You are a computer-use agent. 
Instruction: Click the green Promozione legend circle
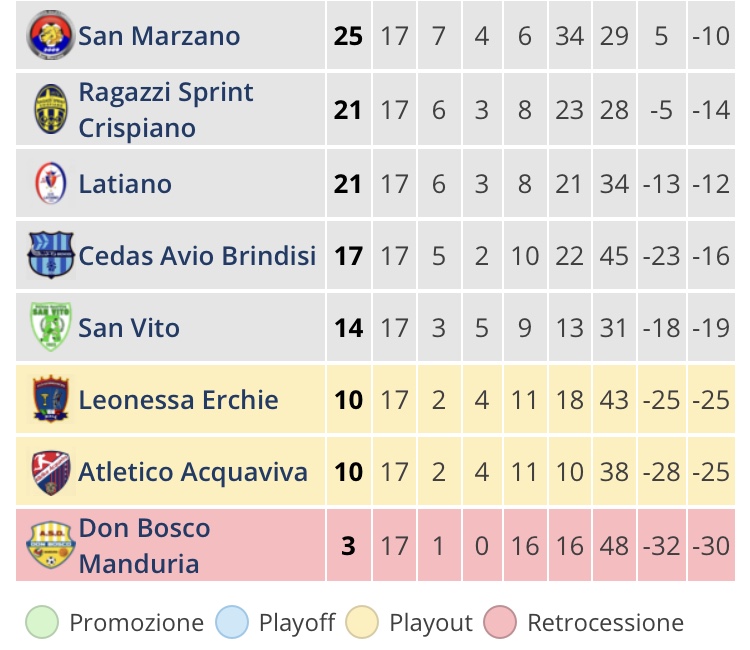42,622
